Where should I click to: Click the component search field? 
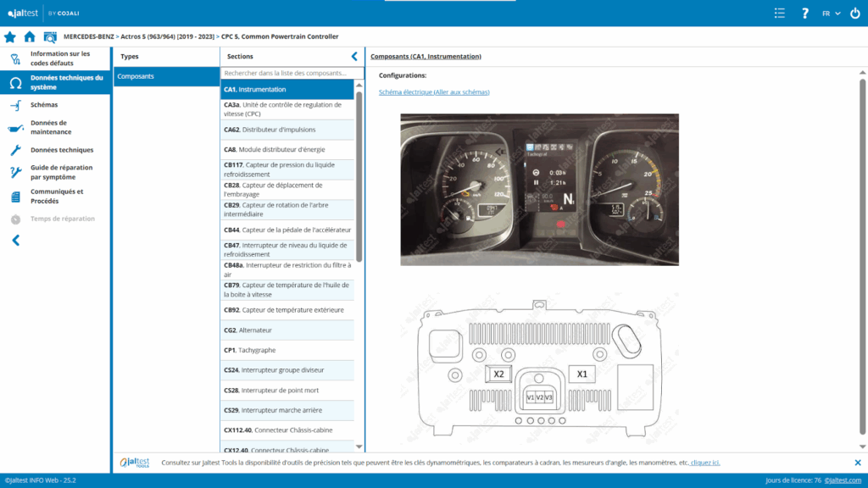point(288,73)
